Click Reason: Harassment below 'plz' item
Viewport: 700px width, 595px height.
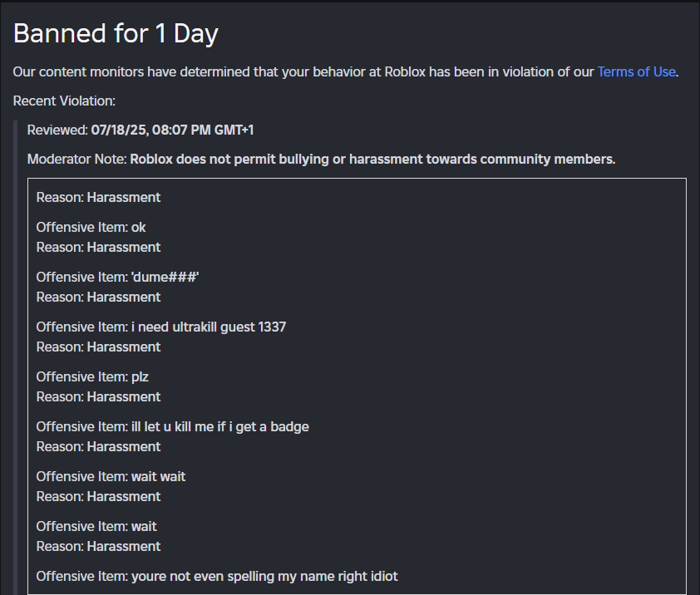(x=98, y=397)
